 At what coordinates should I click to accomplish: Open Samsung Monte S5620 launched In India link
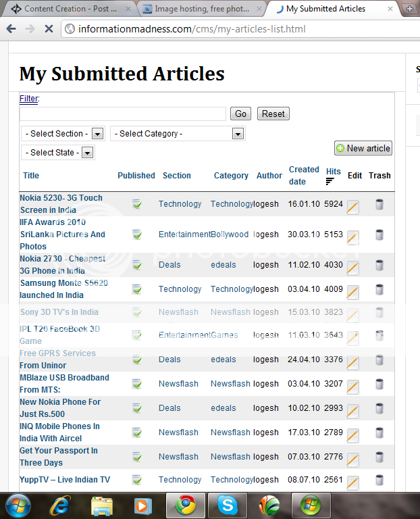64,289
